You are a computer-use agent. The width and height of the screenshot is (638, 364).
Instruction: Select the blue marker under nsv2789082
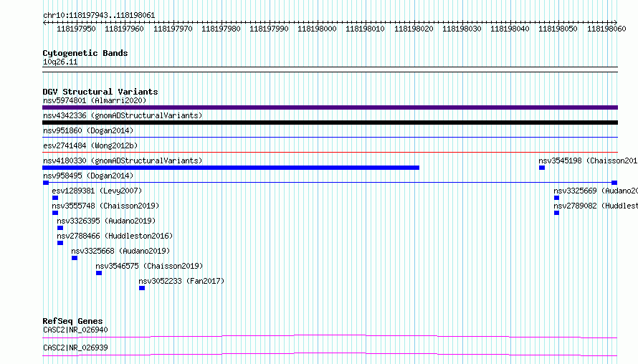coord(556,213)
